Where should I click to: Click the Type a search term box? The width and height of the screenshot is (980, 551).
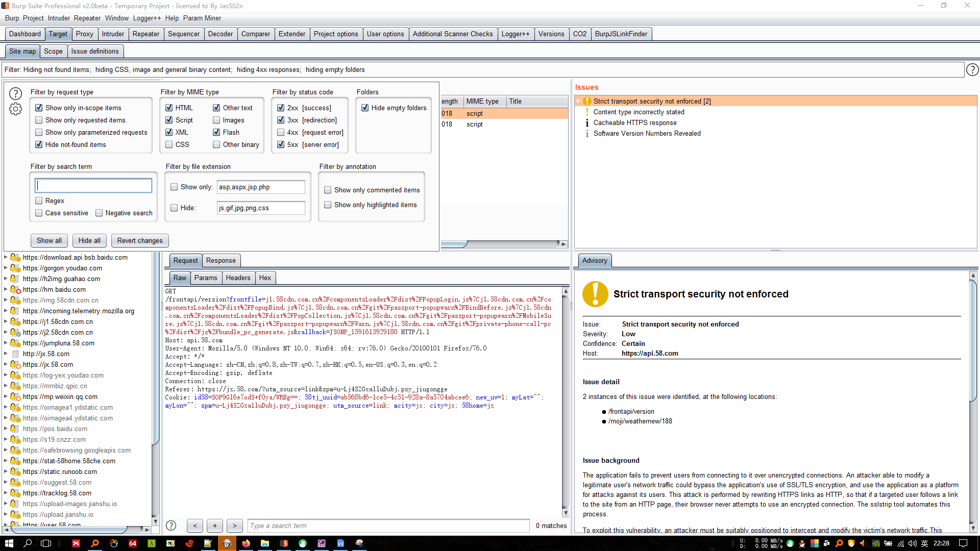point(389,526)
